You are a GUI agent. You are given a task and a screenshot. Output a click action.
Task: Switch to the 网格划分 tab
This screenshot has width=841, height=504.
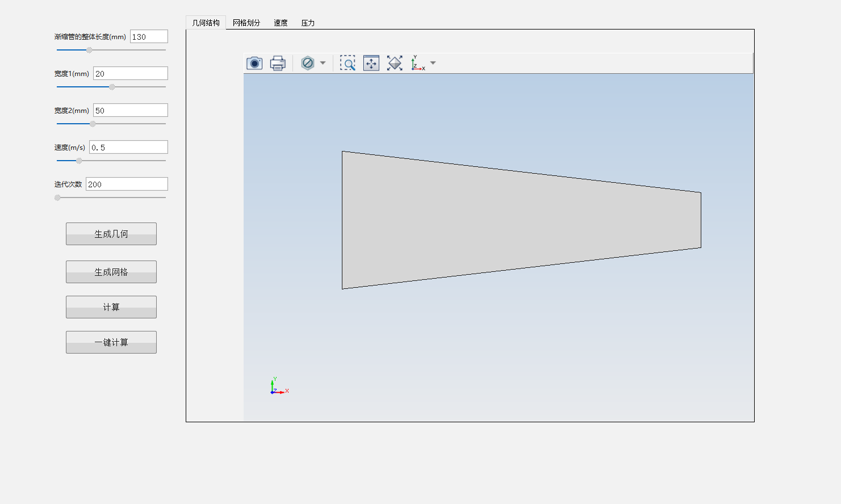(246, 23)
